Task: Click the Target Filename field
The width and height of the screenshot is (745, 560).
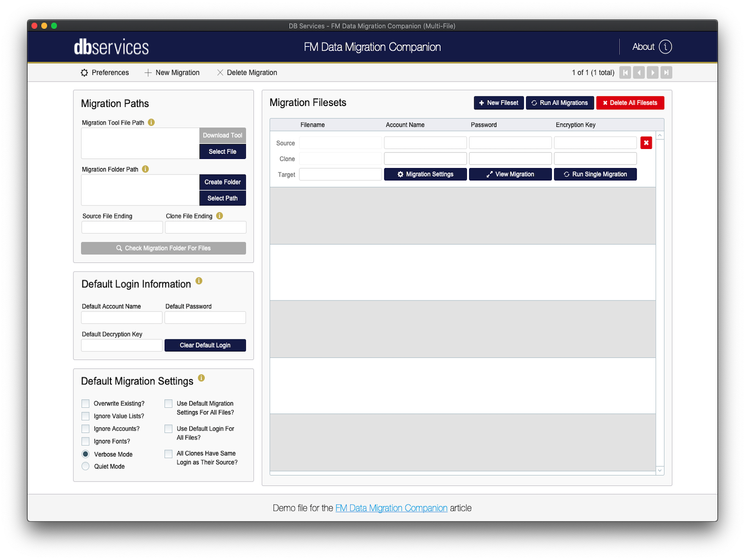Action: point(340,174)
